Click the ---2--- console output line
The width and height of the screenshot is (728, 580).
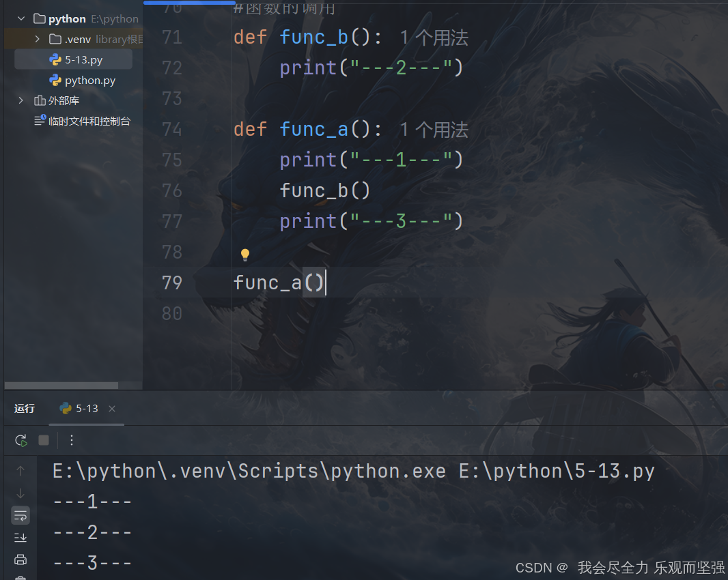(92, 532)
